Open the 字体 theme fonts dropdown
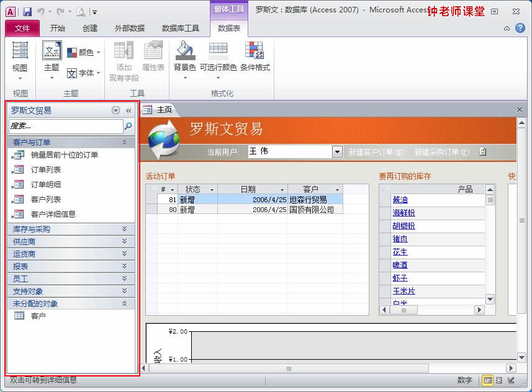532x392 pixels. [x=83, y=73]
